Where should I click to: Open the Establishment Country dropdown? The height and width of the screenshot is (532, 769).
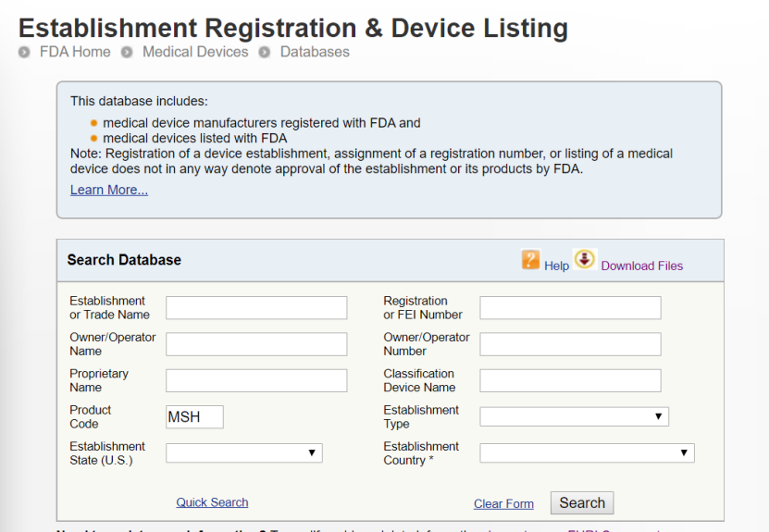pyautogui.click(x=587, y=453)
